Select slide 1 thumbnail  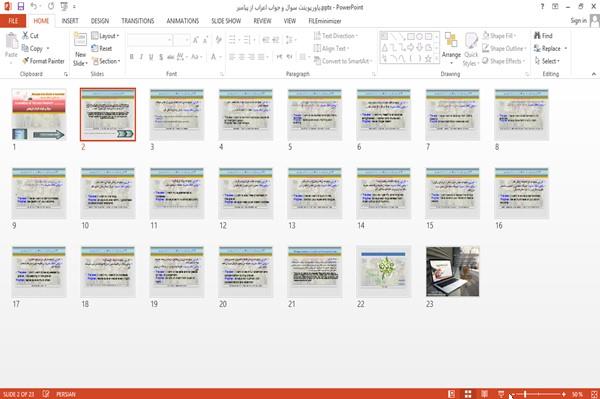pos(39,114)
